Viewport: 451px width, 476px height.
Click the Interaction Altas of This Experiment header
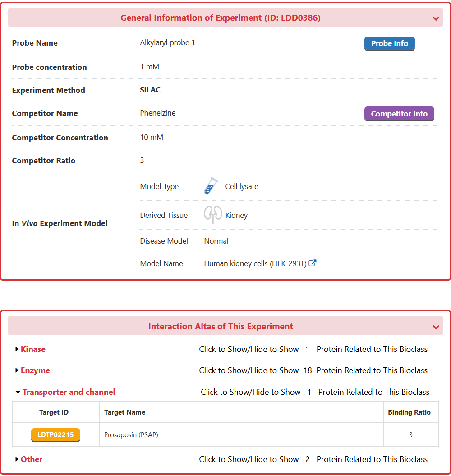(x=221, y=327)
